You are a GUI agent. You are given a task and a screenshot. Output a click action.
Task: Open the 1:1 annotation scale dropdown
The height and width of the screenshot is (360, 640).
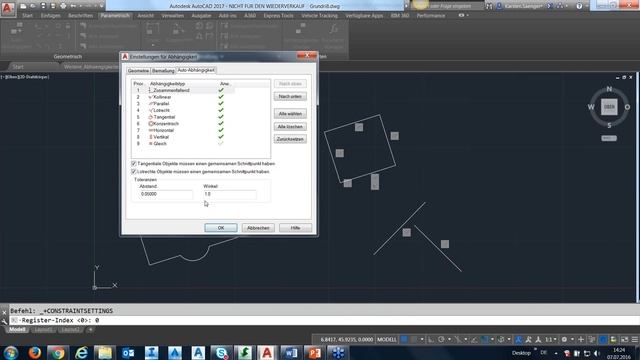(x=550, y=340)
